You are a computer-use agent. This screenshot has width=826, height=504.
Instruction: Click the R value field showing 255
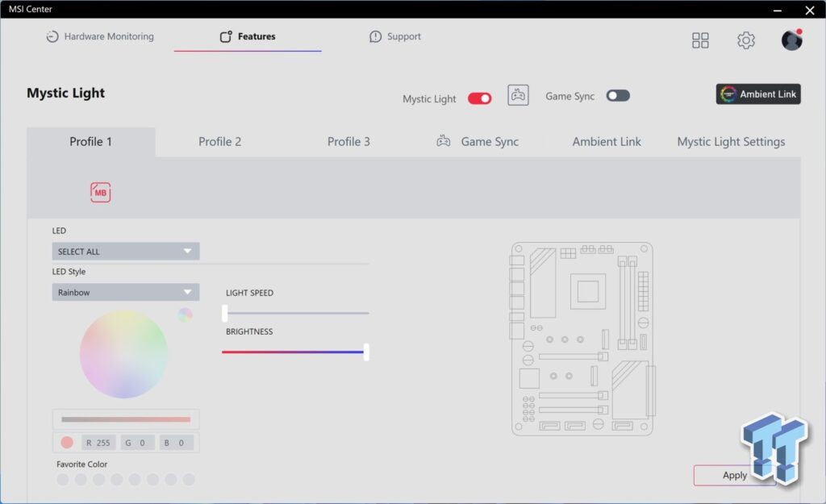click(98, 443)
